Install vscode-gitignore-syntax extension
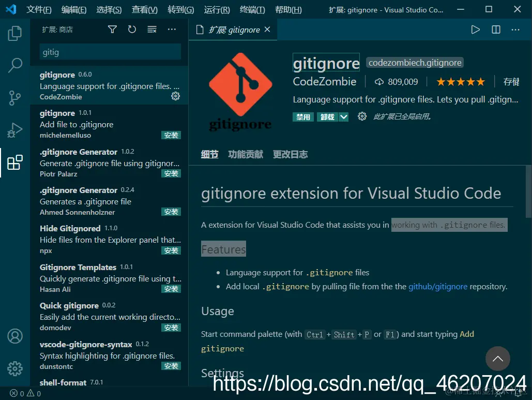The image size is (532, 400). coord(171,366)
